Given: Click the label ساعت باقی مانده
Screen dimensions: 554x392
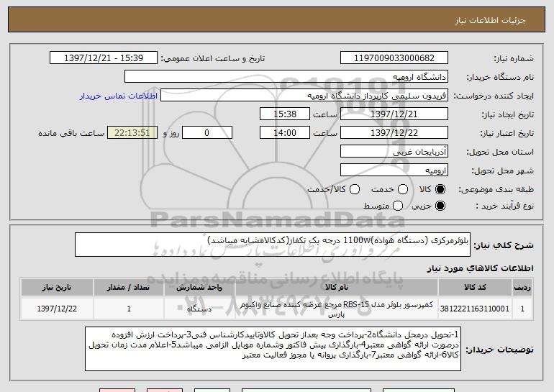Looking at the screenshot, I should 71,133.
